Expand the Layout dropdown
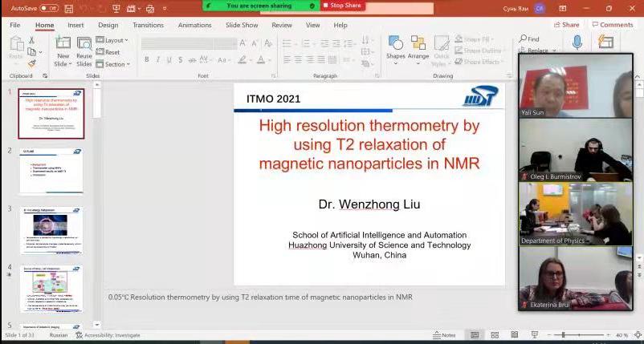This screenshot has width=644, height=344. click(x=115, y=40)
